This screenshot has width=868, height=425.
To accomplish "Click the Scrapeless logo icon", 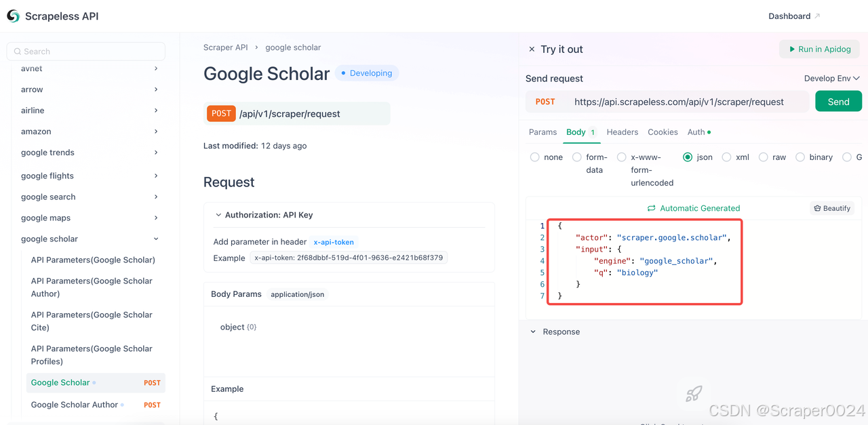I will coord(14,16).
